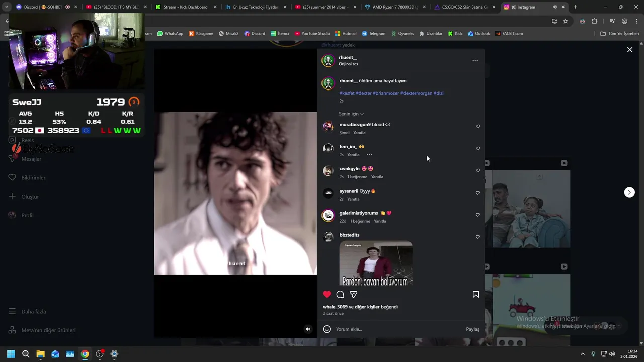This screenshot has height=362, width=644.
Task: Bookmark this page with the star icon
Action: (x=566, y=21)
